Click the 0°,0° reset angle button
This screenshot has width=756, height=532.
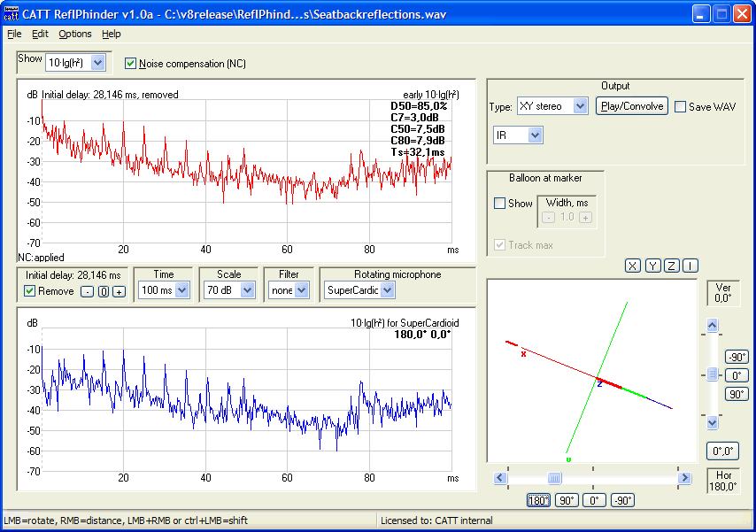tap(723, 451)
